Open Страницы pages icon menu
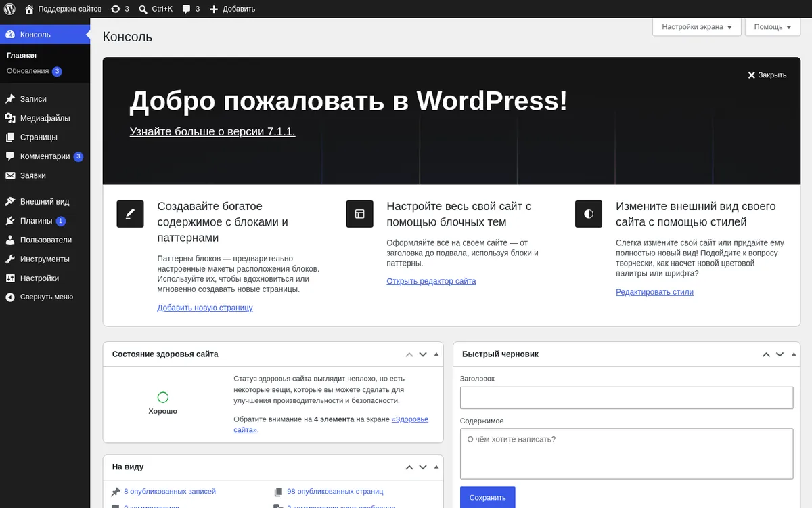Image resolution: width=812 pixels, height=508 pixels. 45,137
